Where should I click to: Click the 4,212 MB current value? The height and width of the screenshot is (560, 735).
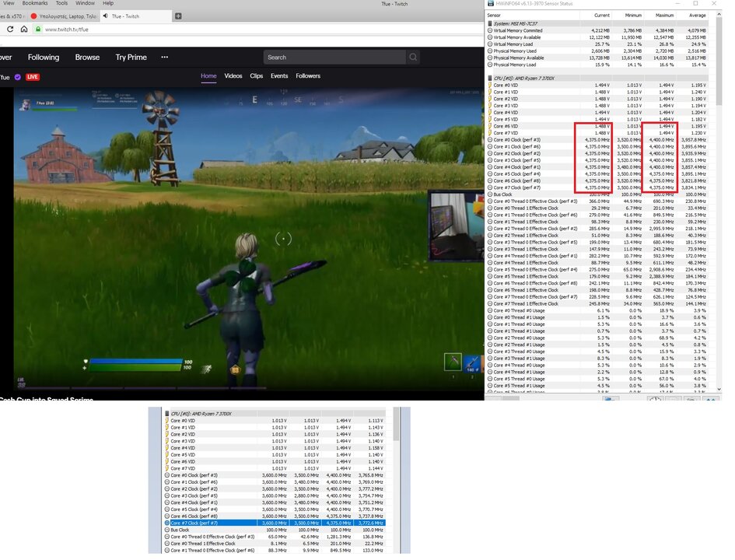[600, 30]
